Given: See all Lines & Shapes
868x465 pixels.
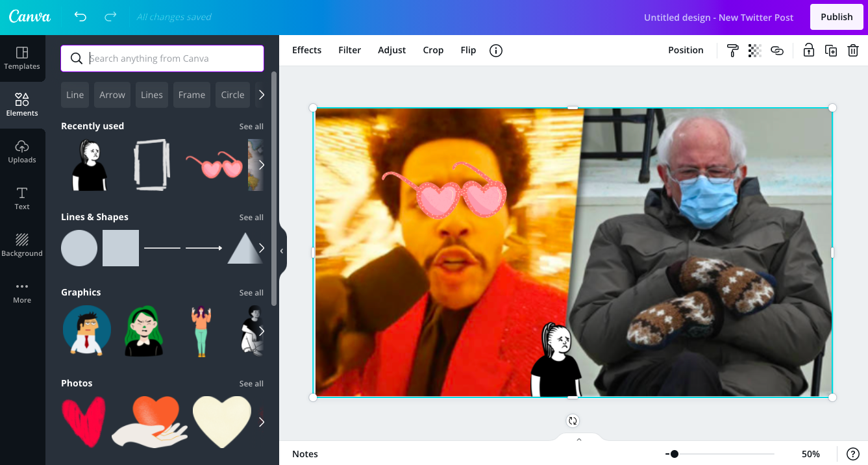Looking at the screenshot, I should [251, 217].
